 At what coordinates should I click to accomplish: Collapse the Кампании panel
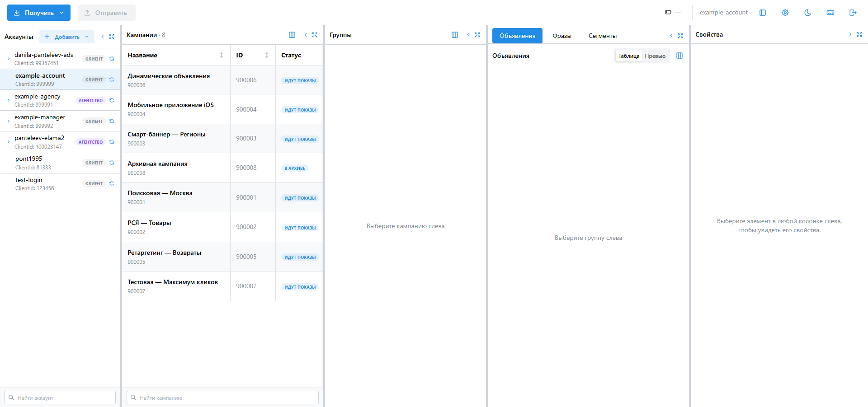tap(306, 35)
